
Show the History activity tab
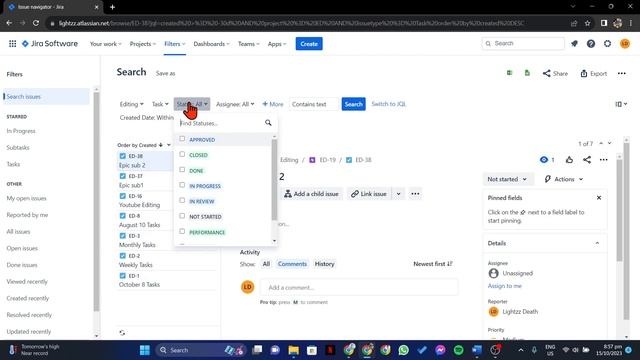click(324, 264)
